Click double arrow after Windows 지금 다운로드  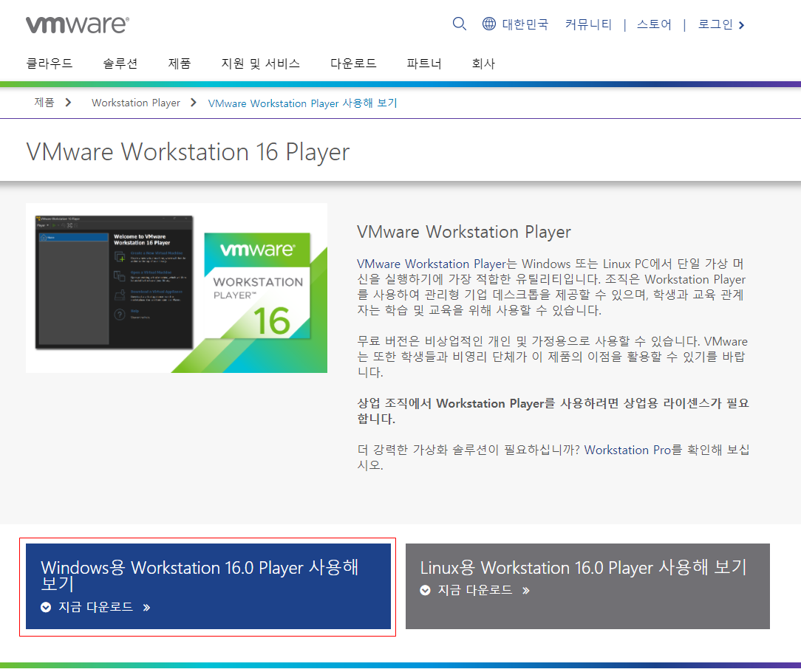point(146,608)
